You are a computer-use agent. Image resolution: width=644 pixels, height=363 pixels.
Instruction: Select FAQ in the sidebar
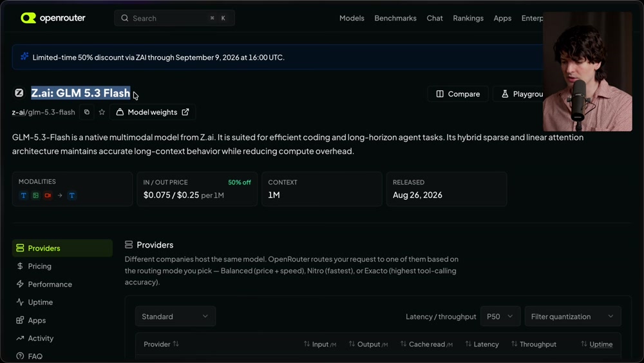coord(62,356)
